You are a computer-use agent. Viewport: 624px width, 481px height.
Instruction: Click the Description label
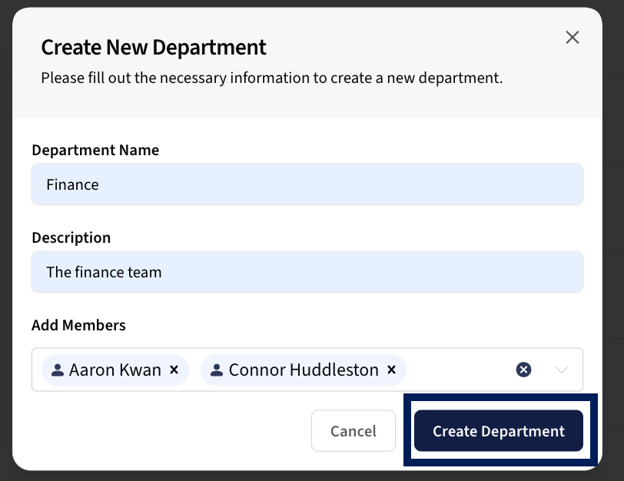(x=71, y=238)
